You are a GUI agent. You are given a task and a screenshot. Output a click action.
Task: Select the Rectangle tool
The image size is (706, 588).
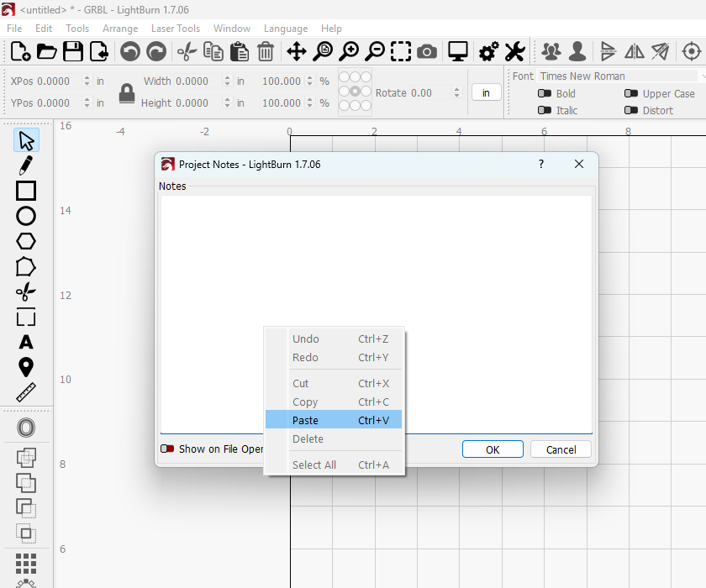coord(26,191)
